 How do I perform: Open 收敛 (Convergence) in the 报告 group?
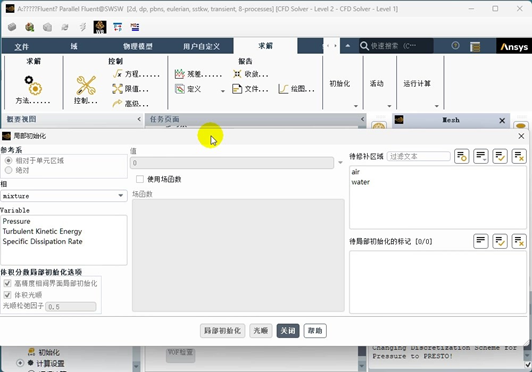(251, 74)
